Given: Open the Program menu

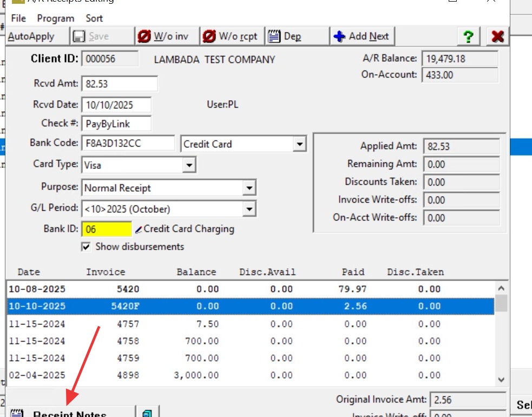Looking at the screenshot, I should (x=56, y=18).
